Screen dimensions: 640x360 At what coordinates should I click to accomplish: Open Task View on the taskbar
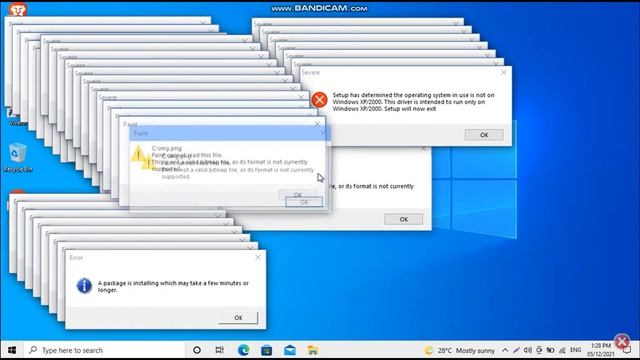tap(220, 350)
